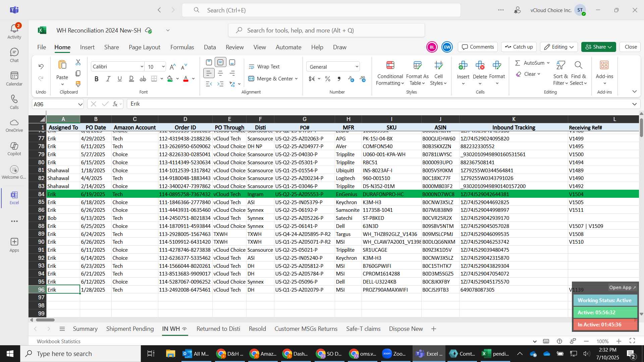This screenshot has height=362, width=644.
Task: Toggle middle vertical alignment
Action: (x=220, y=62)
